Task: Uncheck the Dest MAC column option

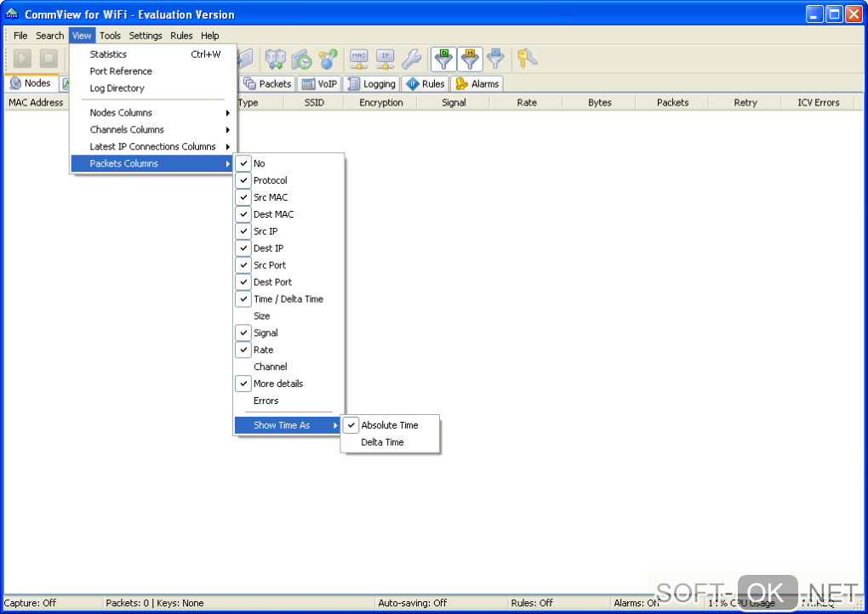Action: pos(288,214)
